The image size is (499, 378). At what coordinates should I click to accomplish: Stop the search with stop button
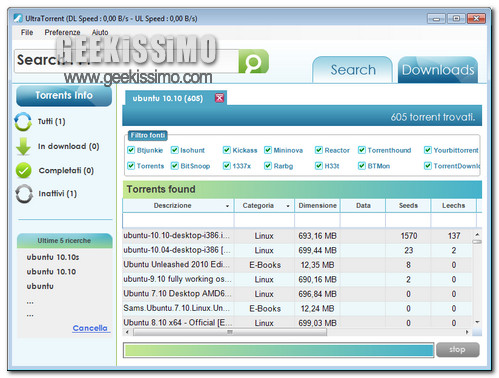click(458, 350)
